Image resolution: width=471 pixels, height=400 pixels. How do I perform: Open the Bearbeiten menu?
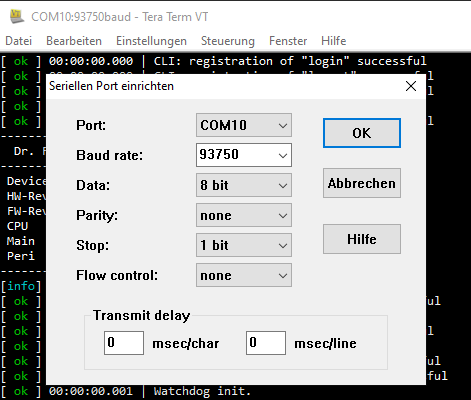pyautogui.click(x=74, y=41)
